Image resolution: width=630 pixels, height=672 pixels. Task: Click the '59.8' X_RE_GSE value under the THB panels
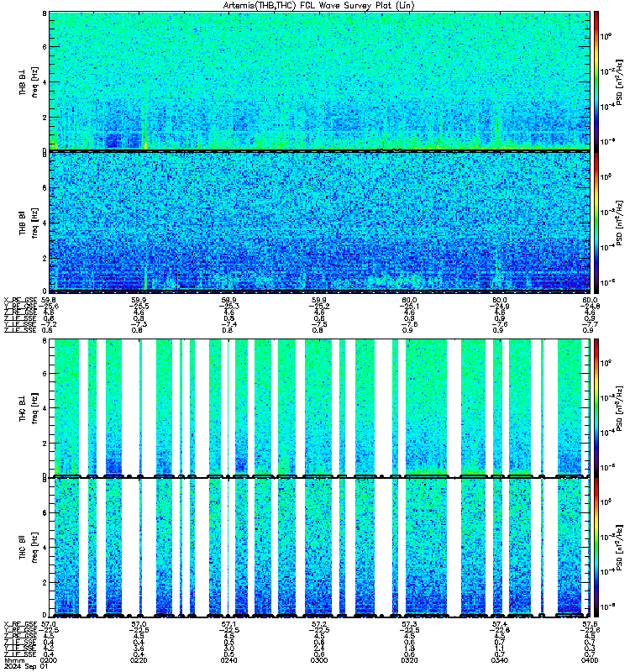click(48, 300)
